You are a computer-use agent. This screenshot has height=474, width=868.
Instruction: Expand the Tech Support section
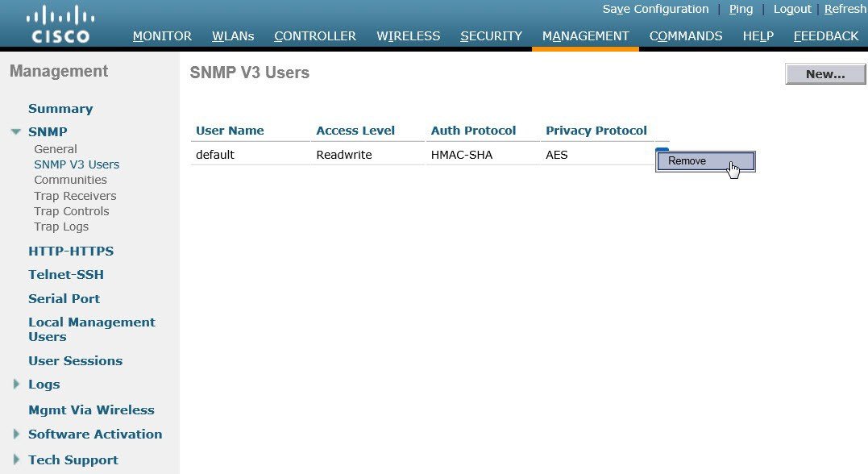[16, 459]
